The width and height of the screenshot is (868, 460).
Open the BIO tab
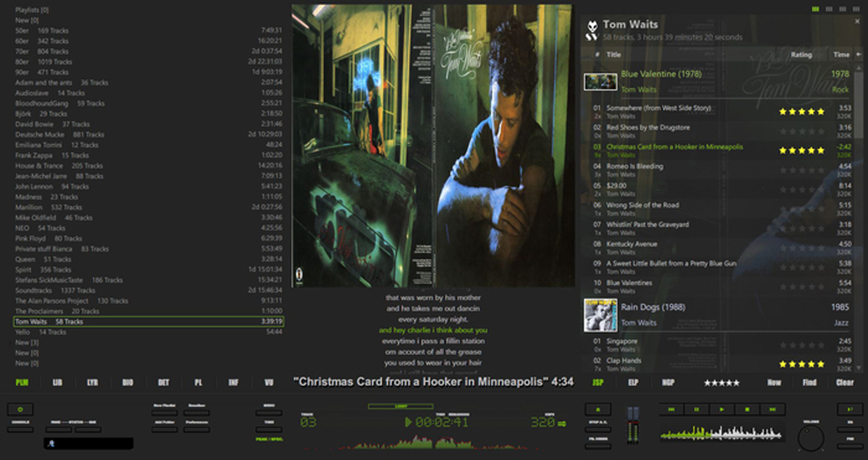pyautogui.click(x=127, y=383)
